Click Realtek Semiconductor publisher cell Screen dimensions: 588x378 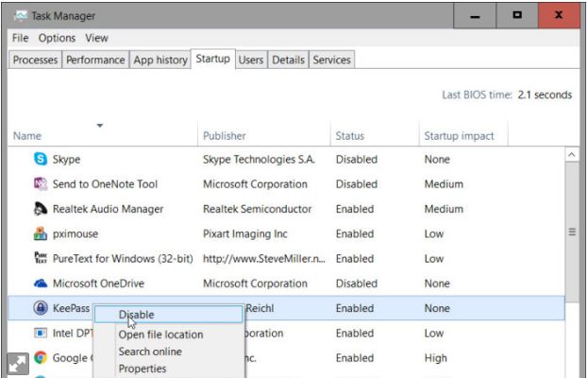coord(257,209)
